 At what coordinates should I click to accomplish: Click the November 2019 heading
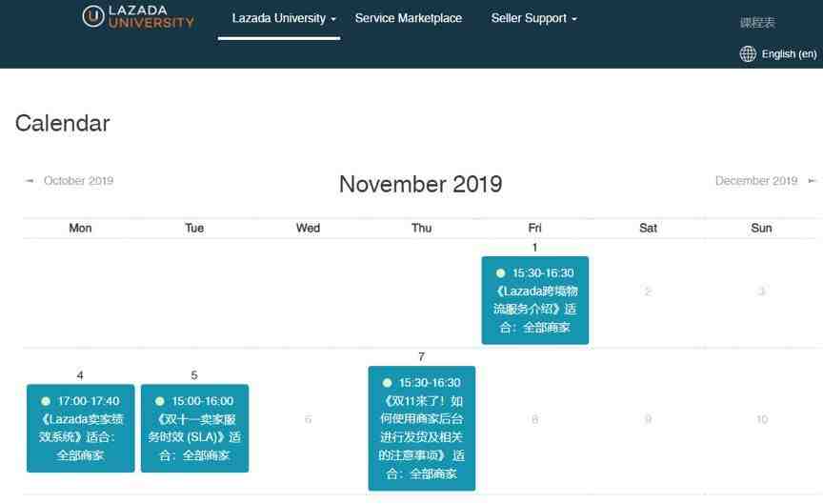(420, 184)
